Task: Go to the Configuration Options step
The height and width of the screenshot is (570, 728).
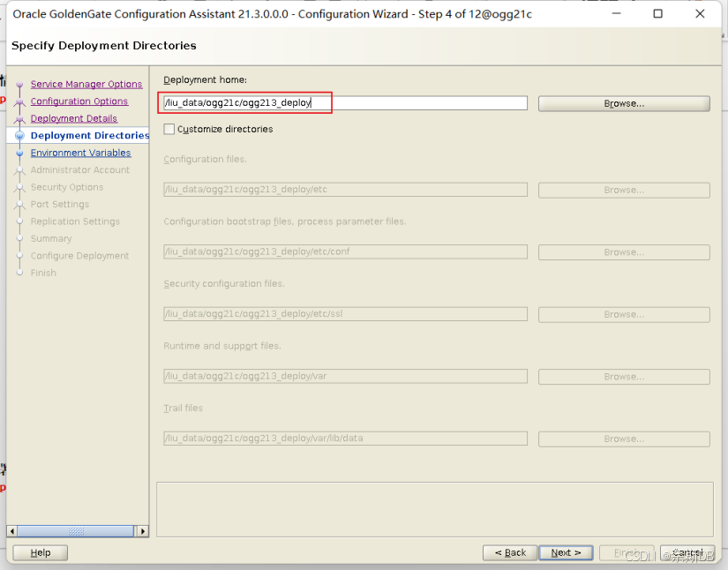Action: [79, 101]
